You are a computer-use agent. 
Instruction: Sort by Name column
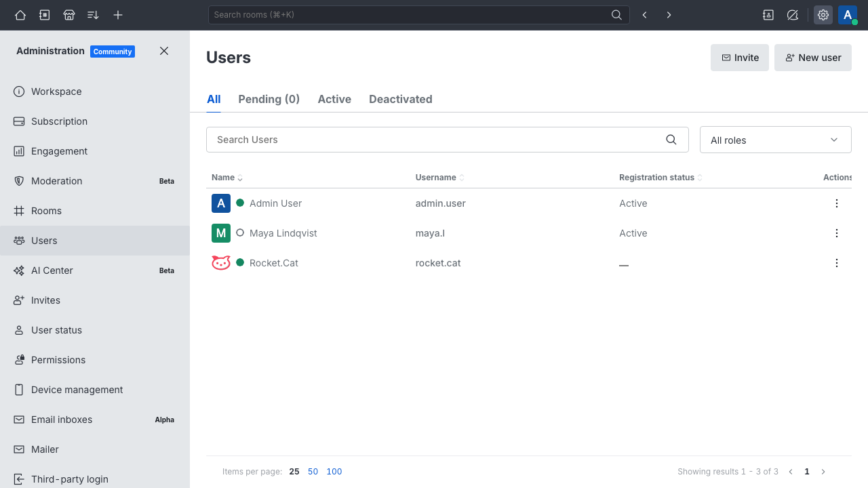(227, 178)
